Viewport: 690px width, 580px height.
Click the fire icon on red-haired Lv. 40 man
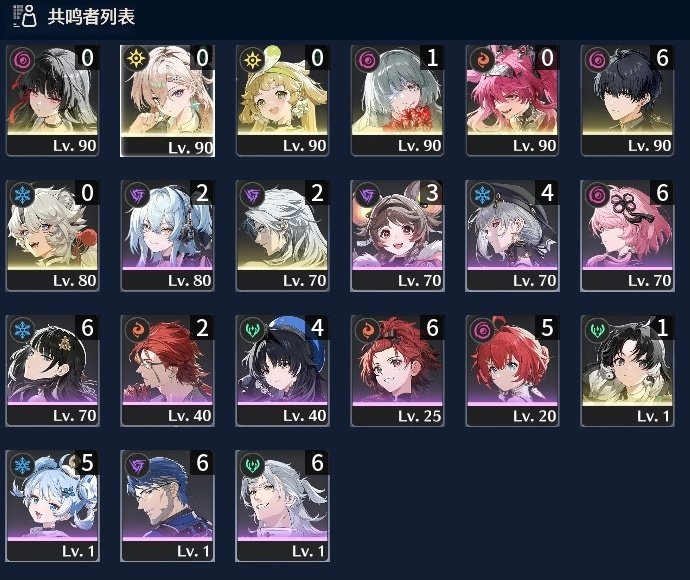click(x=137, y=329)
